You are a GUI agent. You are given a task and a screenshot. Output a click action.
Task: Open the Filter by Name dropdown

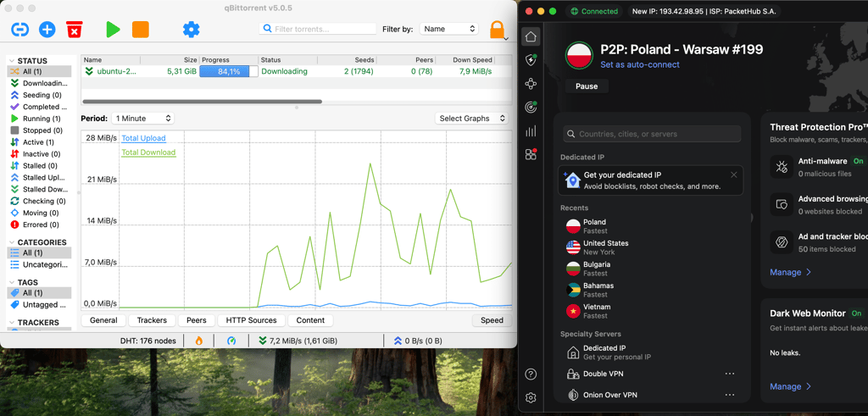[x=449, y=29]
